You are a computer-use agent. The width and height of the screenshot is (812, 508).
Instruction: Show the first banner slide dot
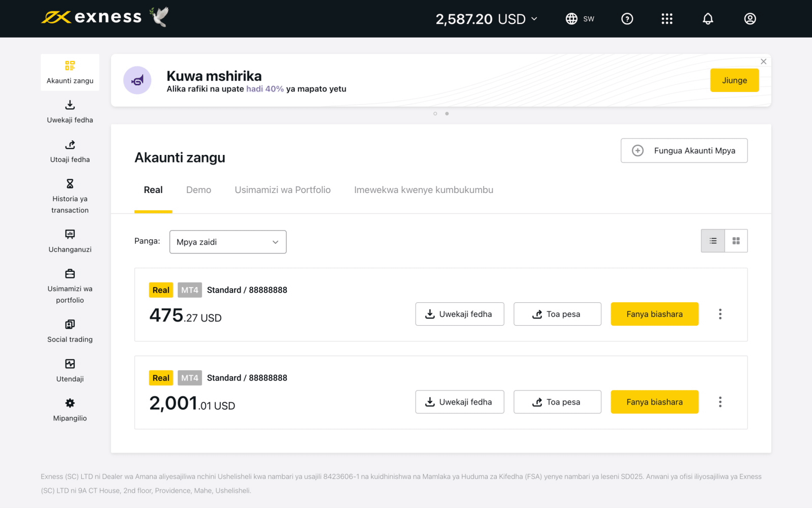tap(435, 113)
